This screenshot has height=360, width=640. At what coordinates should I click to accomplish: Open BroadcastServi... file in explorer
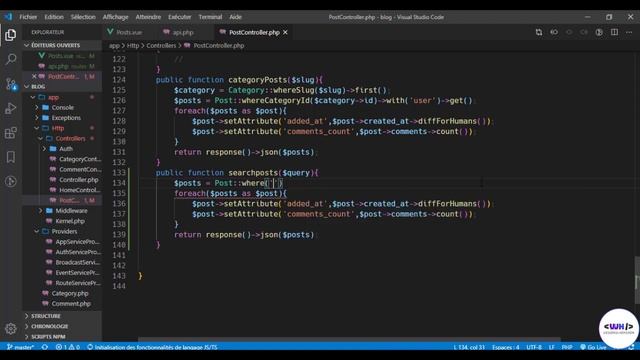(78, 262)
